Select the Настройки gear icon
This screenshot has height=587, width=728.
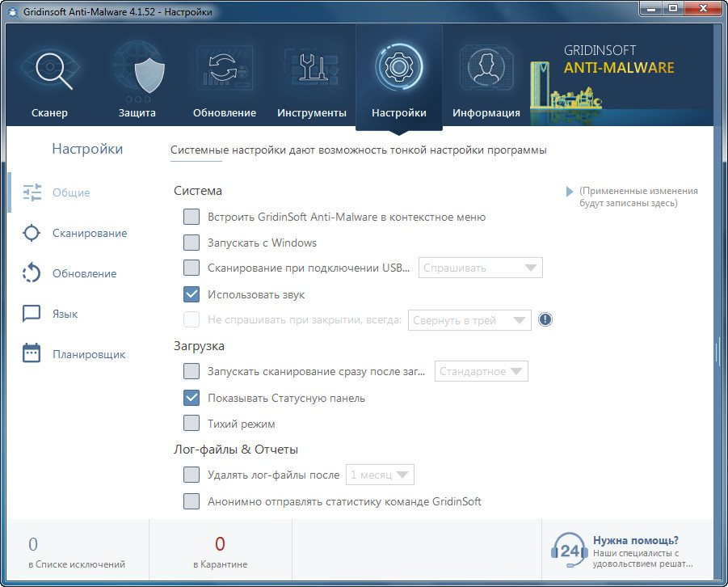click(399, 67)
